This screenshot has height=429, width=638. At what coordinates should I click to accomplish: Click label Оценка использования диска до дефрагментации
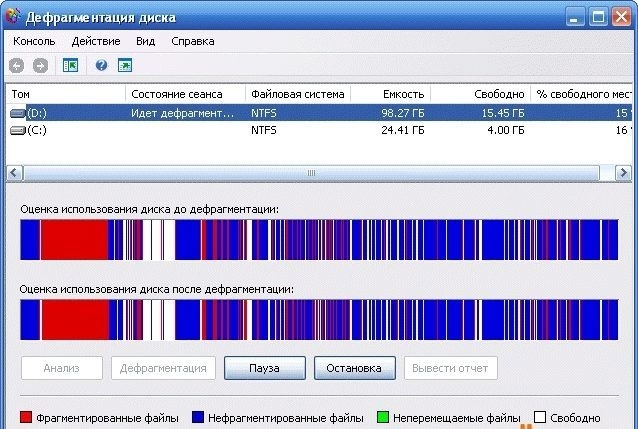[x=149, y=209]
